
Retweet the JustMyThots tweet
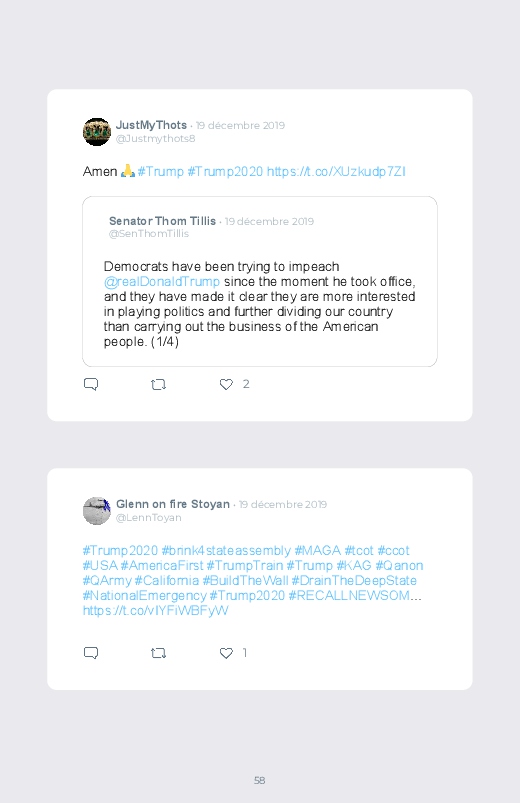158,384
